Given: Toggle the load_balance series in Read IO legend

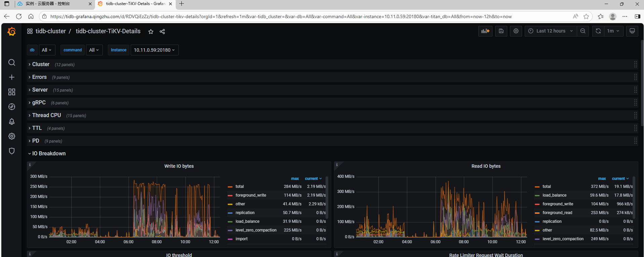Looking at the screenshot, I should (x=554, y=195).
